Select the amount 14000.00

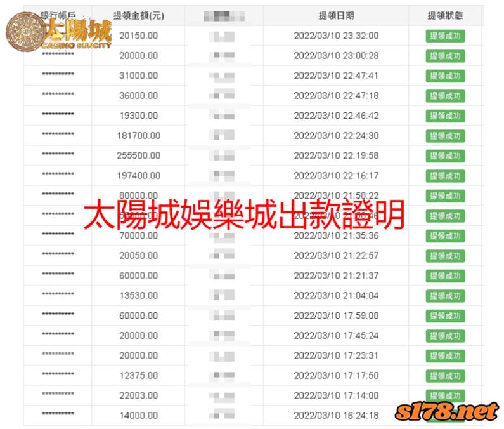point(139,415)
